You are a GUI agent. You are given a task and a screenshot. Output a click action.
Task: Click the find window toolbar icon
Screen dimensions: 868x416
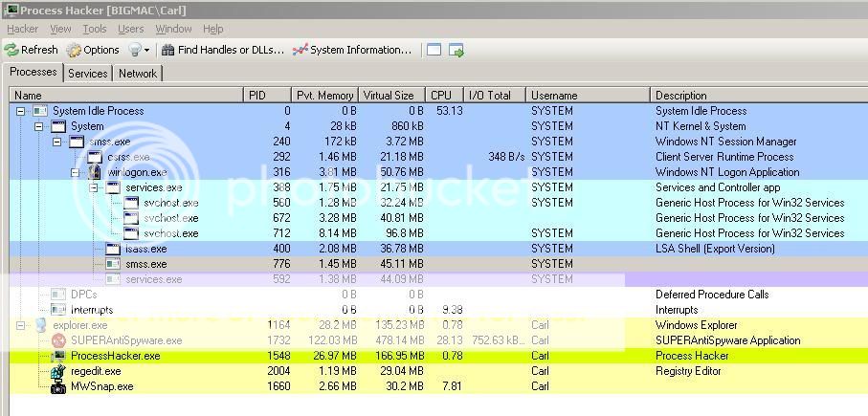[434, 51]
